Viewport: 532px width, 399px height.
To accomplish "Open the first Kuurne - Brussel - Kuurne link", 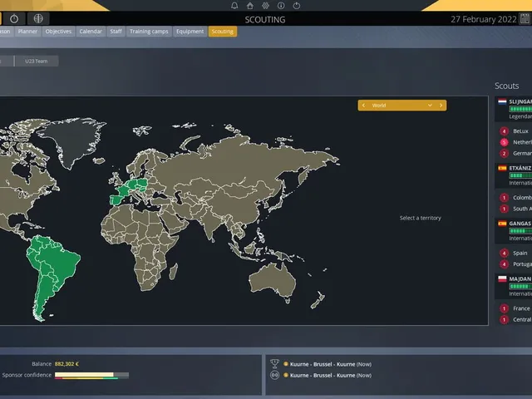I will pos(323,364).
